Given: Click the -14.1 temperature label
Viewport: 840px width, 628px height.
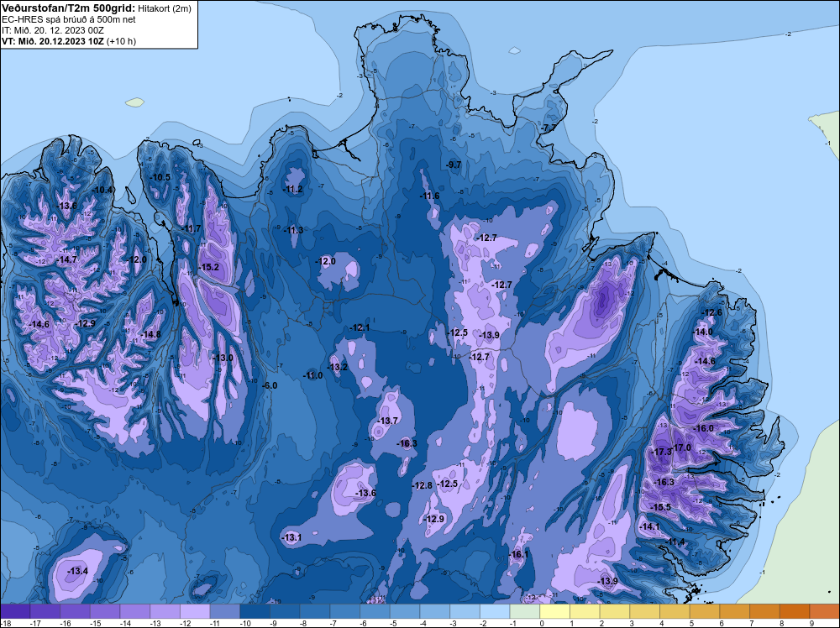Looking at the screenshot, I should [x=650, y=526].
